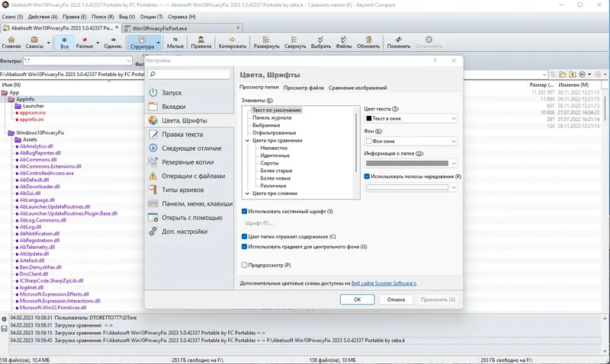Select Сироты in elements list

[270, 163]
